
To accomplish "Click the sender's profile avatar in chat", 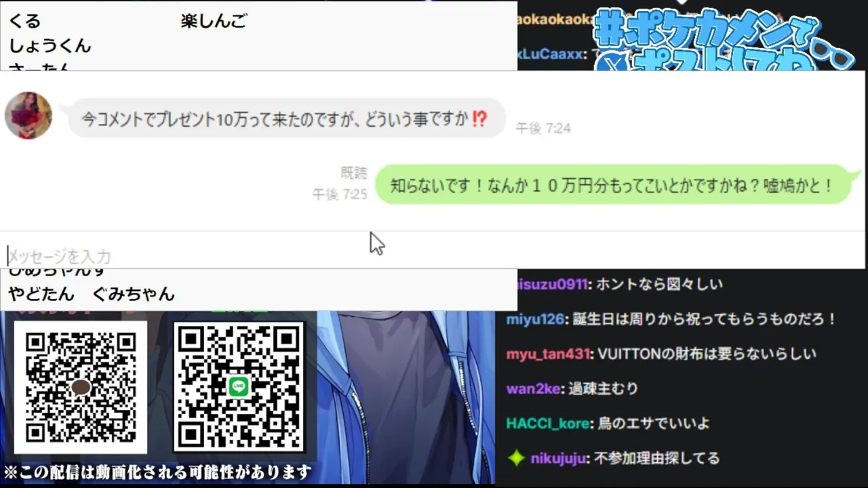I will coord(28,115).
